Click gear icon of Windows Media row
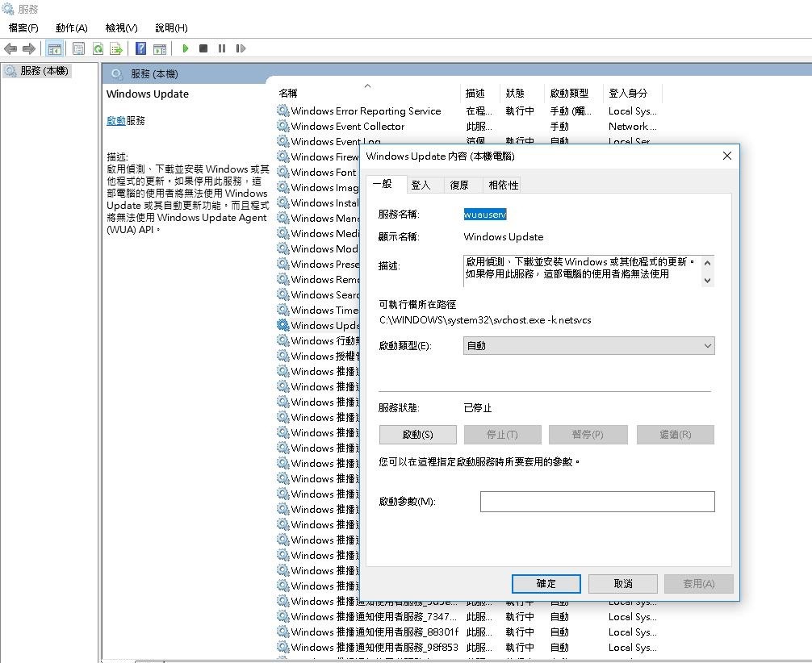This screenshot has height=663, width=812. (x=283, y=233)
